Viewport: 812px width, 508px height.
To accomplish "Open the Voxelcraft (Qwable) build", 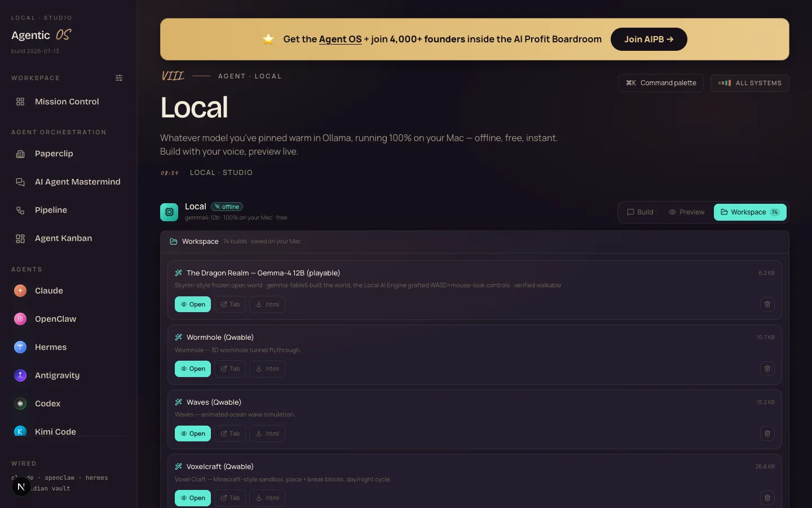I will click(193, 498).
